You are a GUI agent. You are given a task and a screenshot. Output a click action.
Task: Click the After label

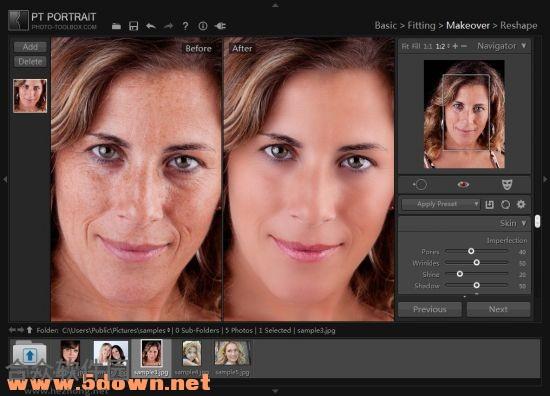tap(242, 48)
